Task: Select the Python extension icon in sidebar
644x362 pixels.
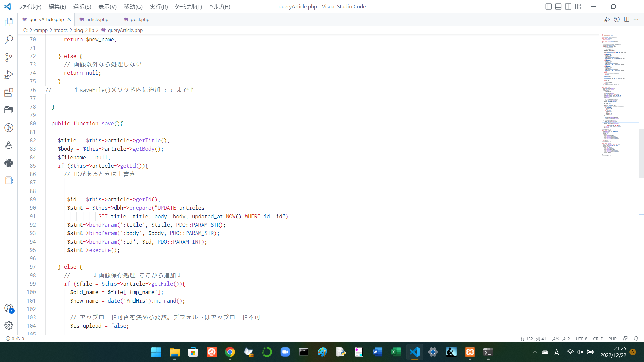Action: tap(9, 163)
